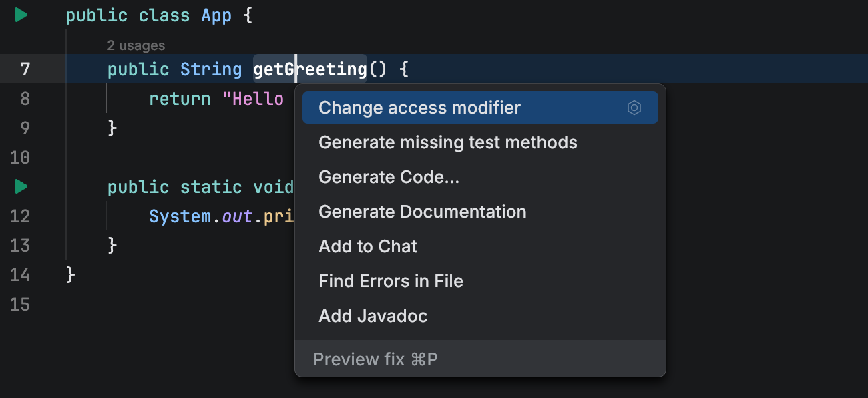Select "Add Javadoc"
The height and width of the screenshot is (398, 868).
373,315
